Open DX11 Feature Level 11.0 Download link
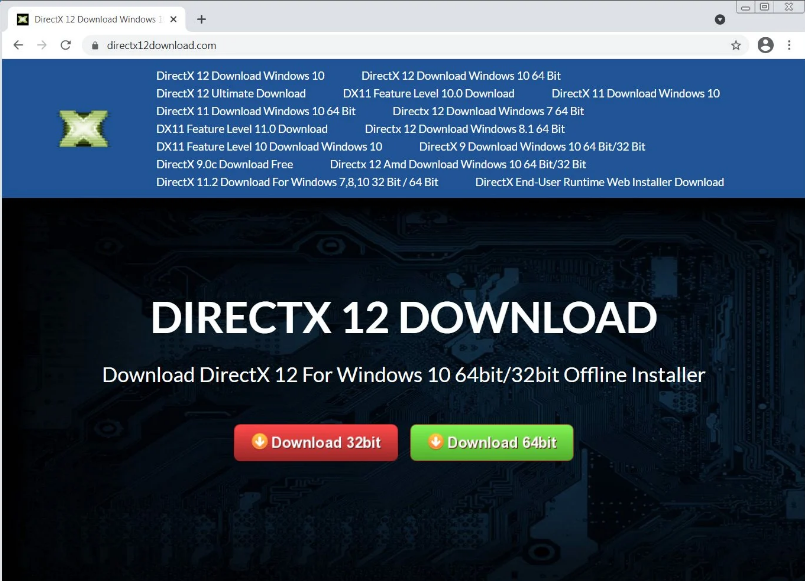Viewport: 805px width, 581px height. point(242,129)
